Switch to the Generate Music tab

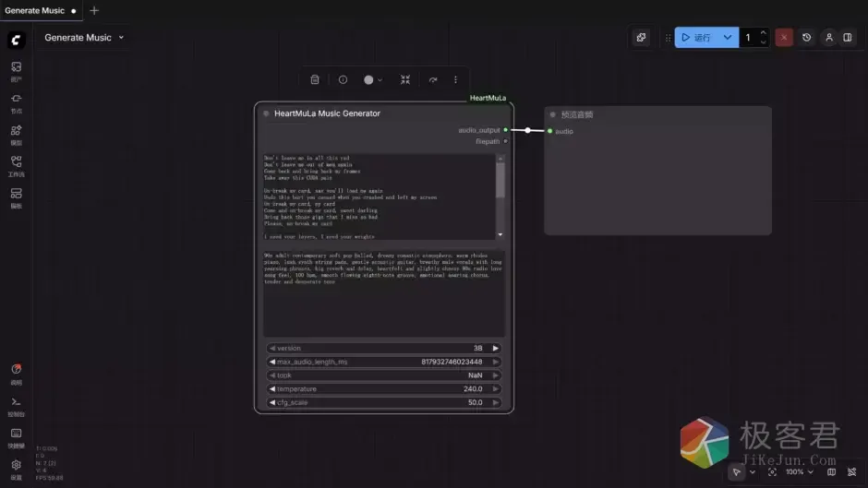[35, 11]
